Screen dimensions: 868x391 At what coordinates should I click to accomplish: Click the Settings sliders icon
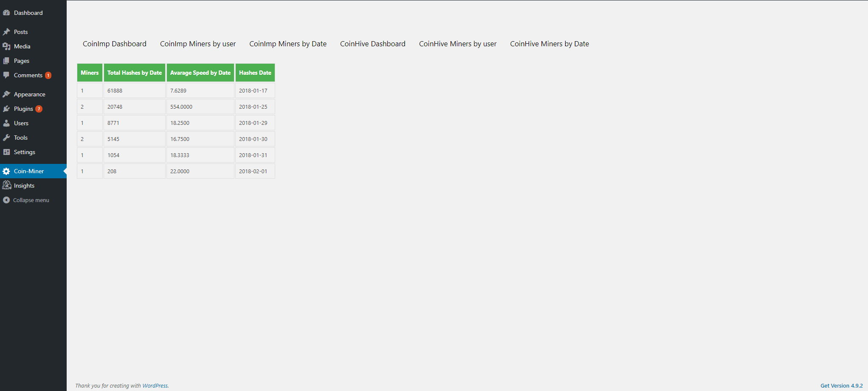(x=6, y=152)
